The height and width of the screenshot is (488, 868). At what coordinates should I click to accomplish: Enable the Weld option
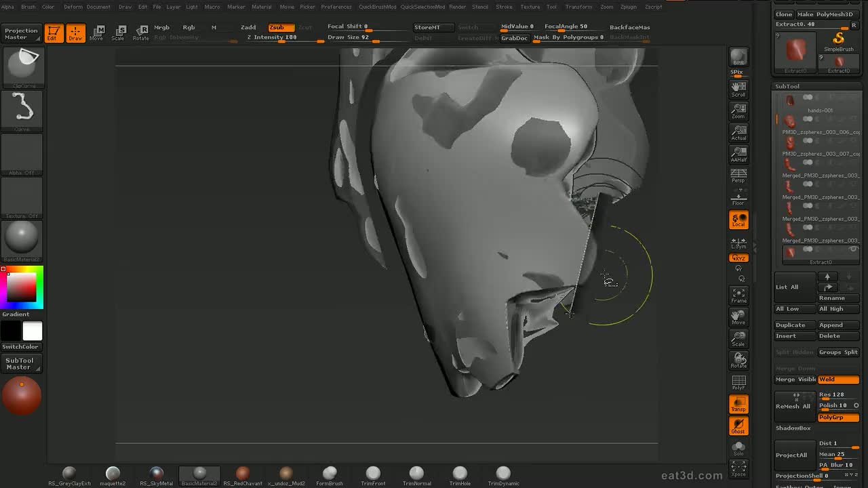click(x=838, y=380)
